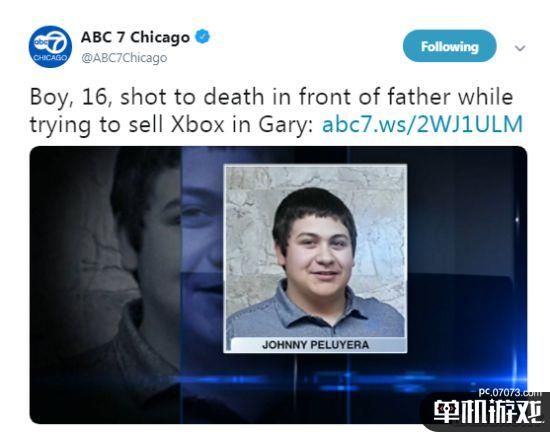Click the JOHNNY PELUYERA name caption

click(x=315, y=345)
